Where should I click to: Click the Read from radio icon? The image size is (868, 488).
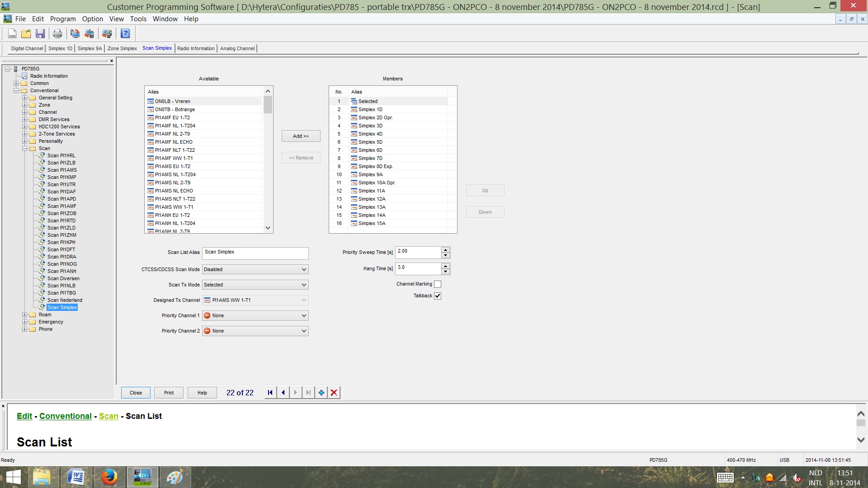(x=75, y=33)
